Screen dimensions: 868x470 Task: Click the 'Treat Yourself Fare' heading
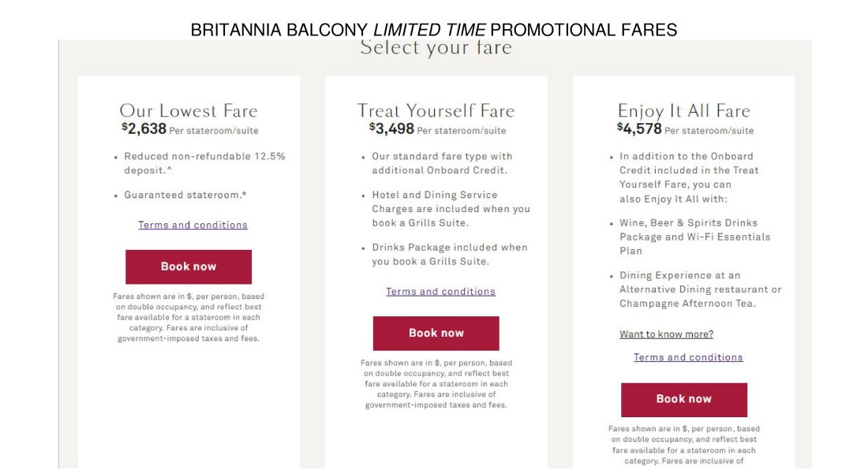click(x=436, y=110)
